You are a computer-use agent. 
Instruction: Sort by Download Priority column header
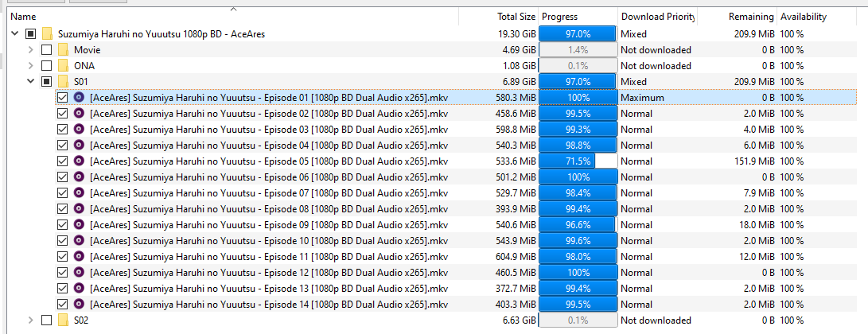pyautogui.click(x=657, y=17)
